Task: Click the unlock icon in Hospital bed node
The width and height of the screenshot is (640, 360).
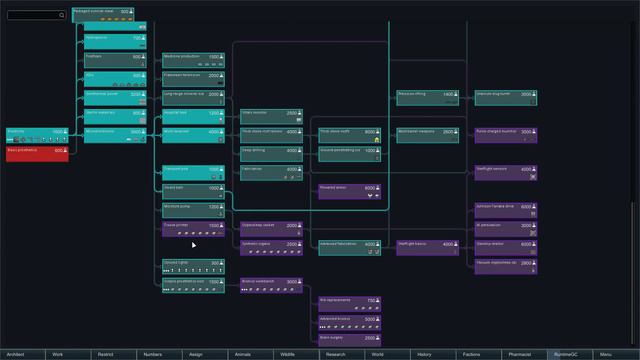Action: coord(221,120)
